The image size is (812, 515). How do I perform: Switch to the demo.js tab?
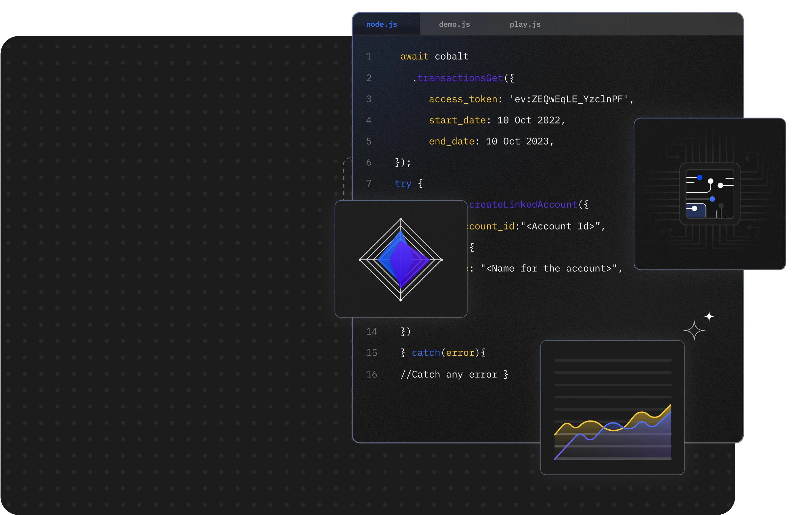(x=454, y=24)
